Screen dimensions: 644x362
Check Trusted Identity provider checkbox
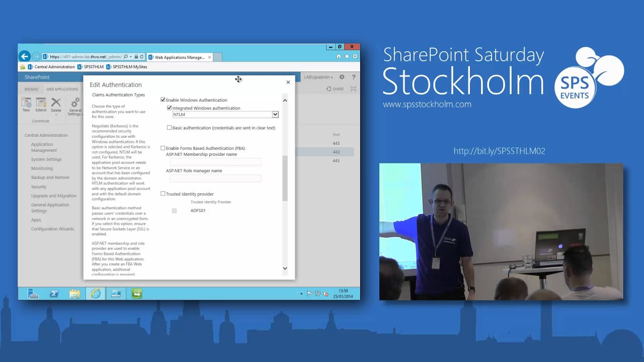163,194
